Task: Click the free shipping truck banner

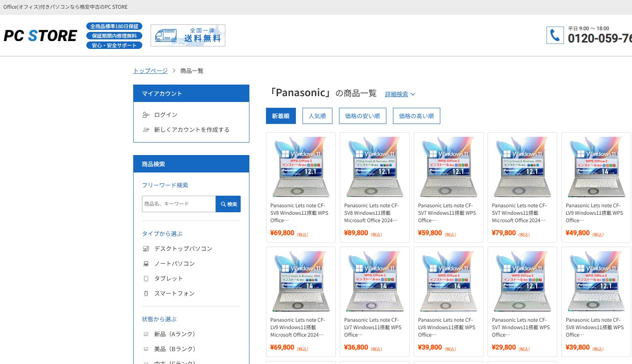Action: [x=188, y=36]
